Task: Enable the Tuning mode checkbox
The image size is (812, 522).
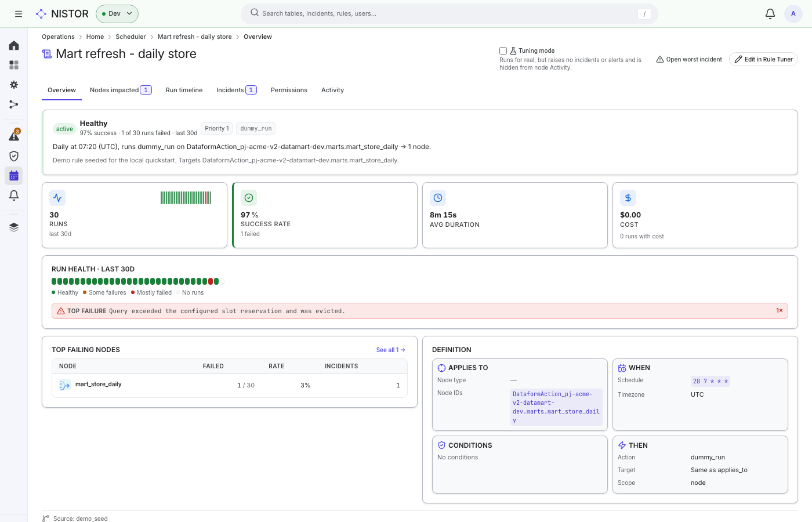Action: [x=503, y=51]
